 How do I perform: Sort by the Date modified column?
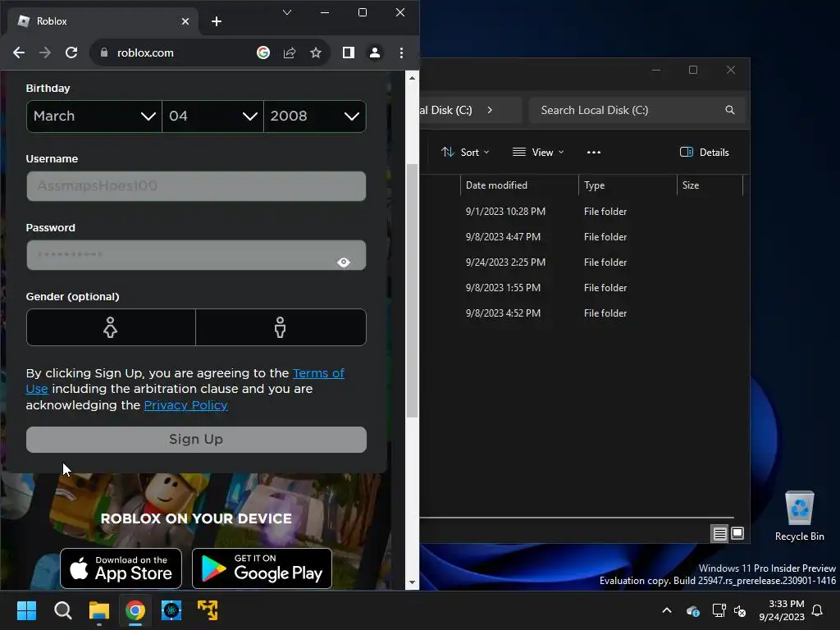point(519,185)
